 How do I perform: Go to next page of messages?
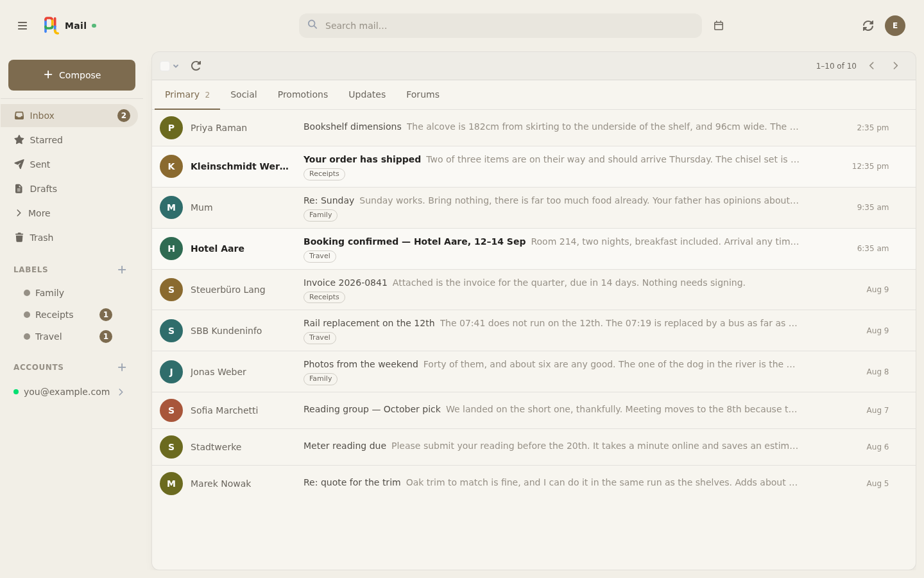tap(896, 66)
